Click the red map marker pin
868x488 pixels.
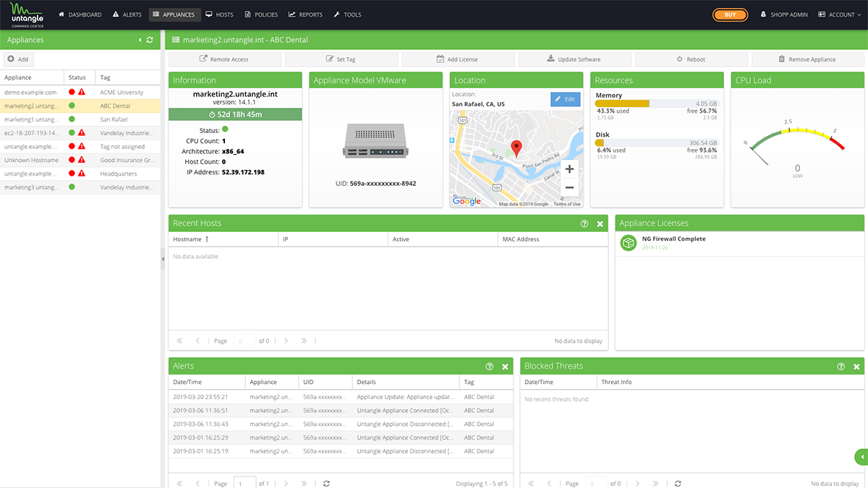click(516, 149)
